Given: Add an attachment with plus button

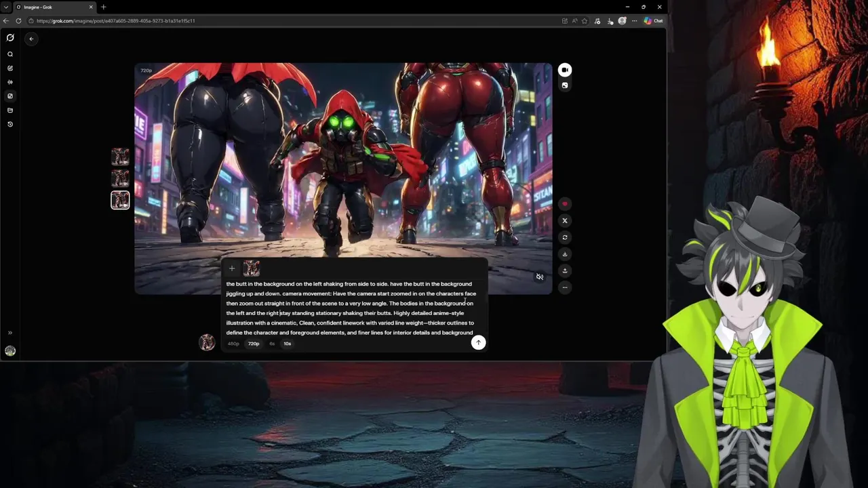Looking at the screenshot, I should pyautogui.click(x=232, y=268).
